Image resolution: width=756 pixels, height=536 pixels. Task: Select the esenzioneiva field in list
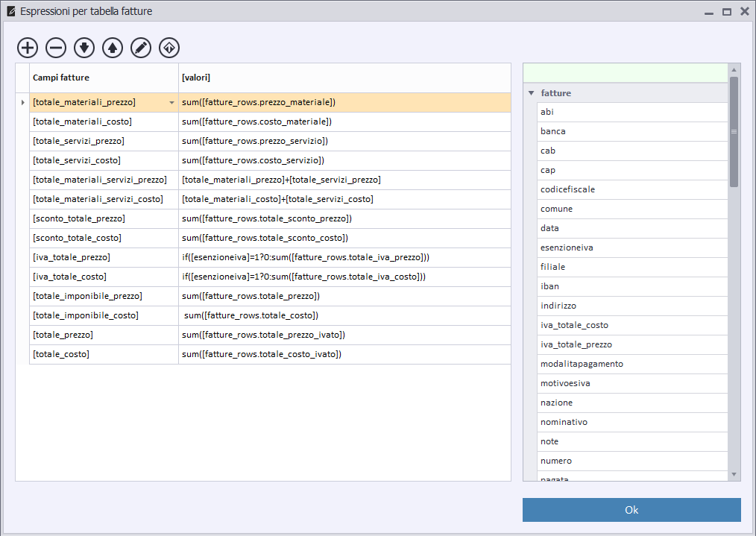click(631, 247)
